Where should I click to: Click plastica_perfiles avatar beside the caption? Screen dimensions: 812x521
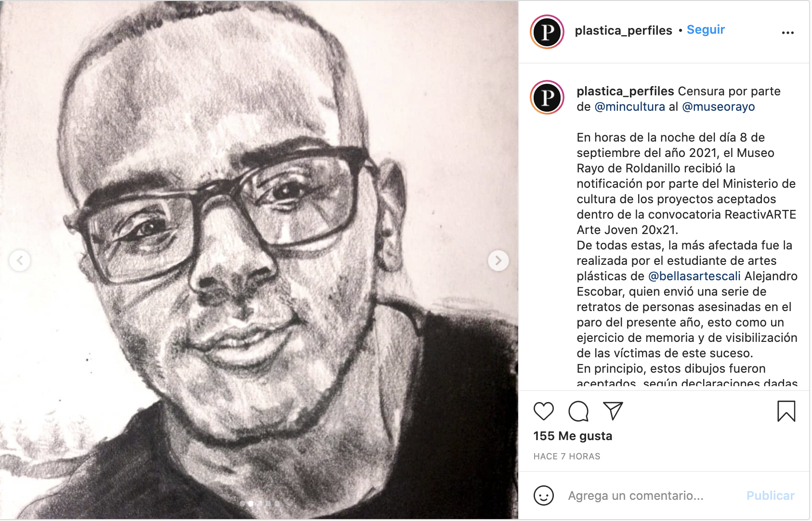(547, 97)
